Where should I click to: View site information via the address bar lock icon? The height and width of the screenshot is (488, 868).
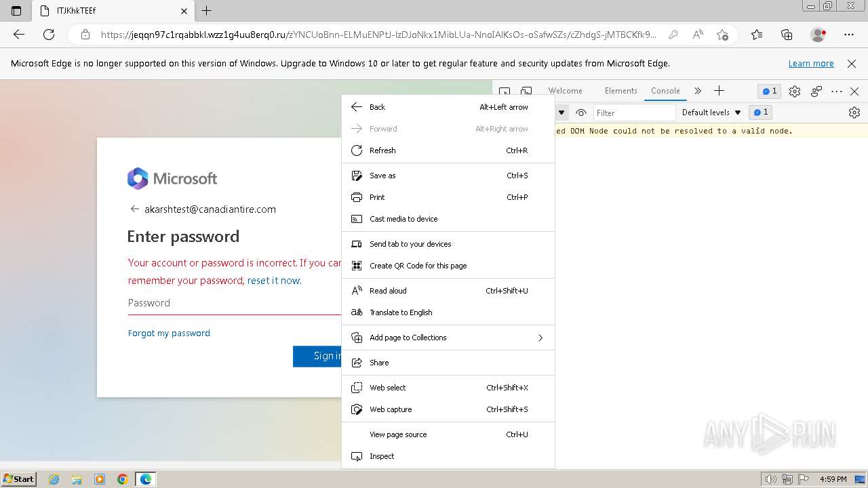pyautogui.click(x=85, y=35)
